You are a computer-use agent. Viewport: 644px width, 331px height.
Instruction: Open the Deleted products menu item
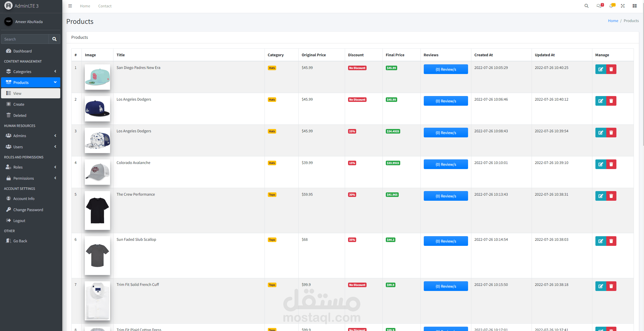point(20,115)
